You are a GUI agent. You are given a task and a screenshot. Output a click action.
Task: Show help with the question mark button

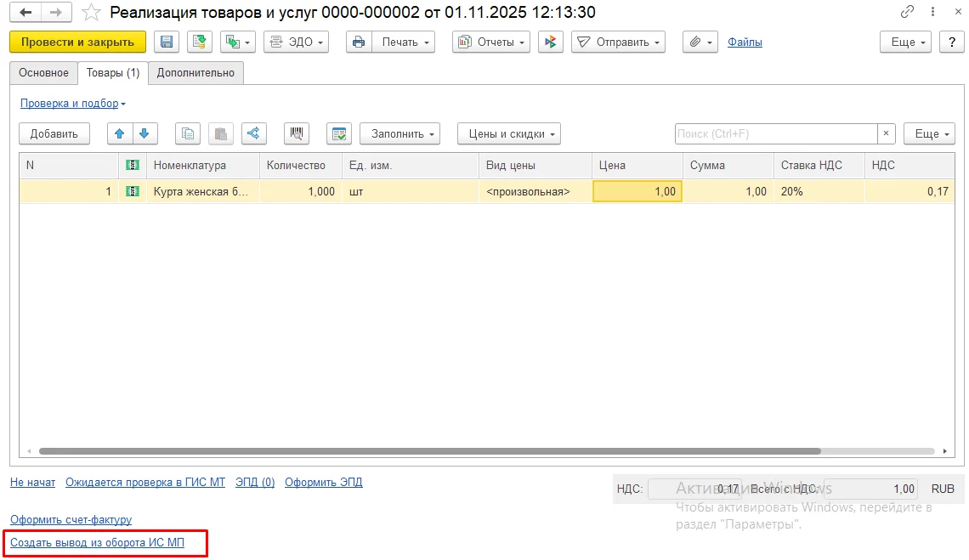click(x=952, y=42)
